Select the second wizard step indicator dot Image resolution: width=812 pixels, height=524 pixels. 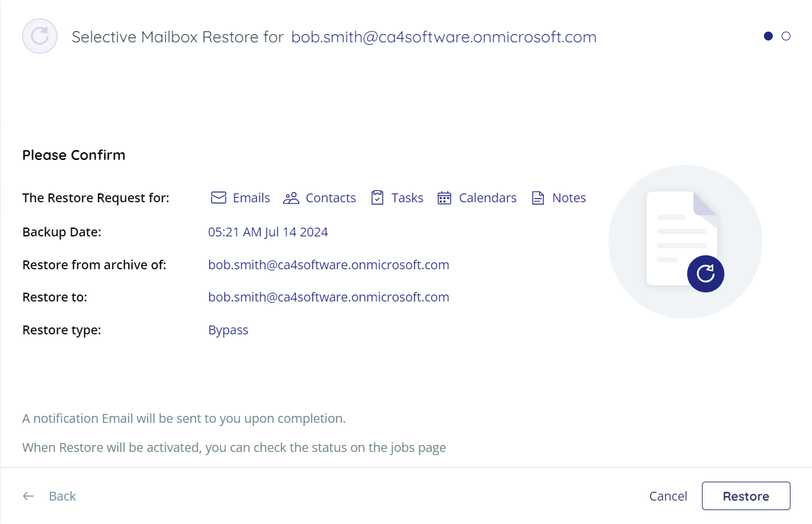click(786, 36)
